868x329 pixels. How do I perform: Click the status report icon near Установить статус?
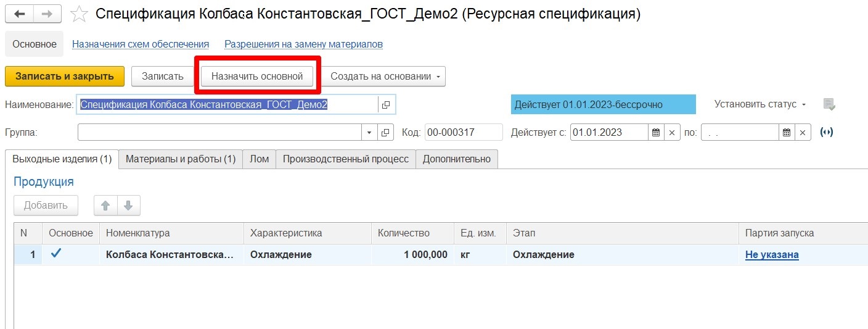[829, 104]
